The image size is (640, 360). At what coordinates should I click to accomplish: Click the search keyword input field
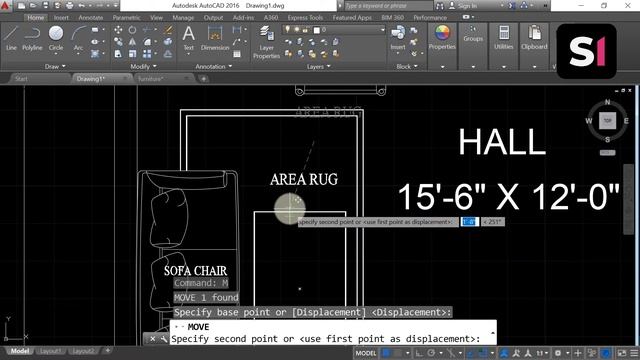(x=388, y=6)
